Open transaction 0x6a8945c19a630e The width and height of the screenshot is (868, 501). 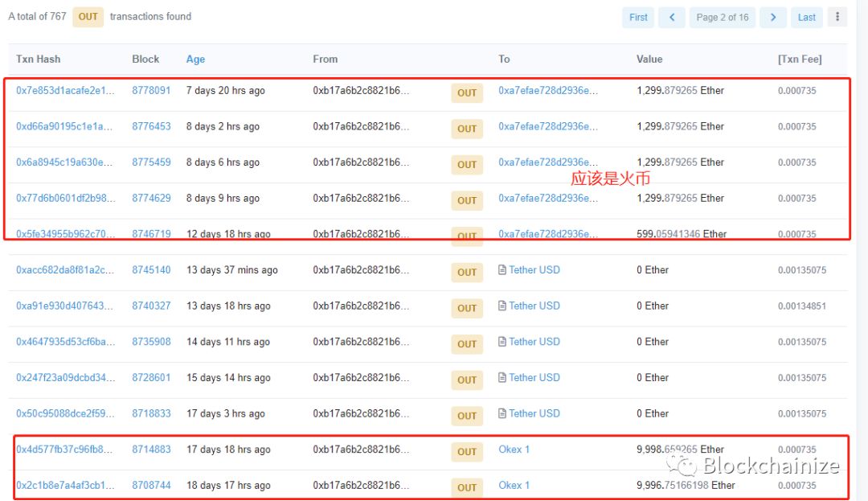point(64,162)
